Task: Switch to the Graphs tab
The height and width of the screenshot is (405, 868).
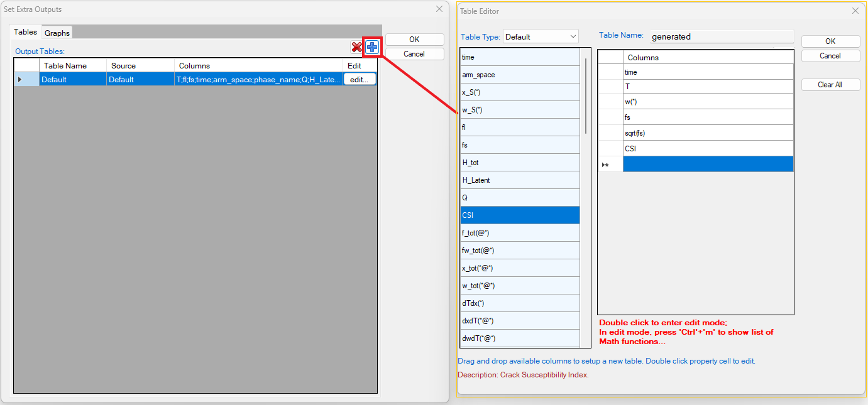Action: pyautogui.click(x=57, y=33)
